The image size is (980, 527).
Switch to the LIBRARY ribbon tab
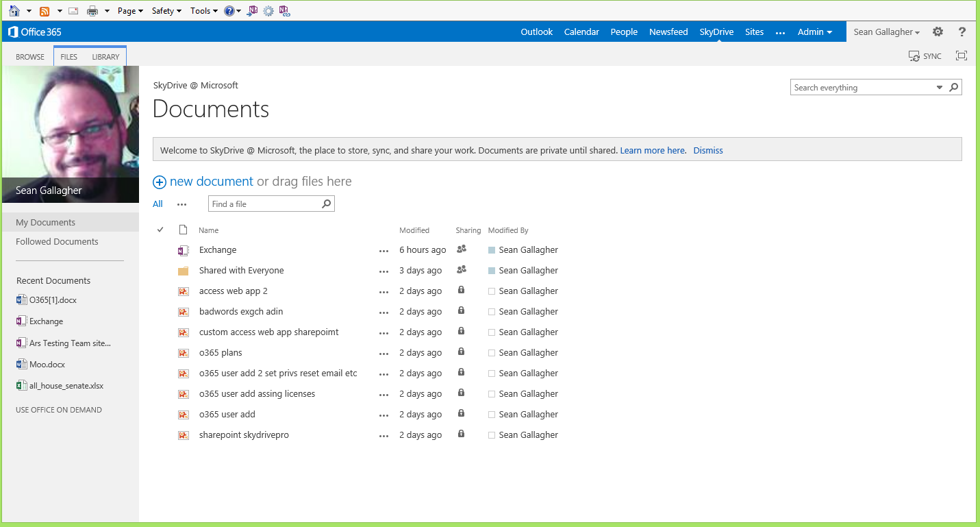(105, 57)
